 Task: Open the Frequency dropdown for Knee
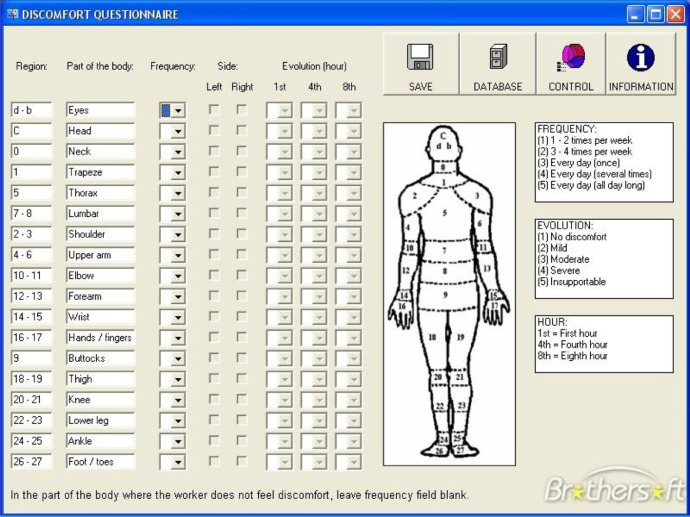[x=177, y=400]
